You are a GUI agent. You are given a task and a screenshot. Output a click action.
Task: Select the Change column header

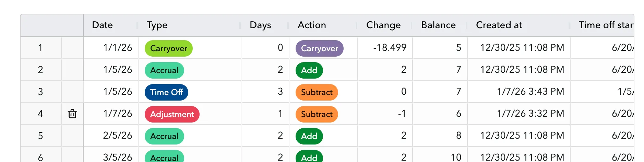pyautogui.click(x=385, y=25)
